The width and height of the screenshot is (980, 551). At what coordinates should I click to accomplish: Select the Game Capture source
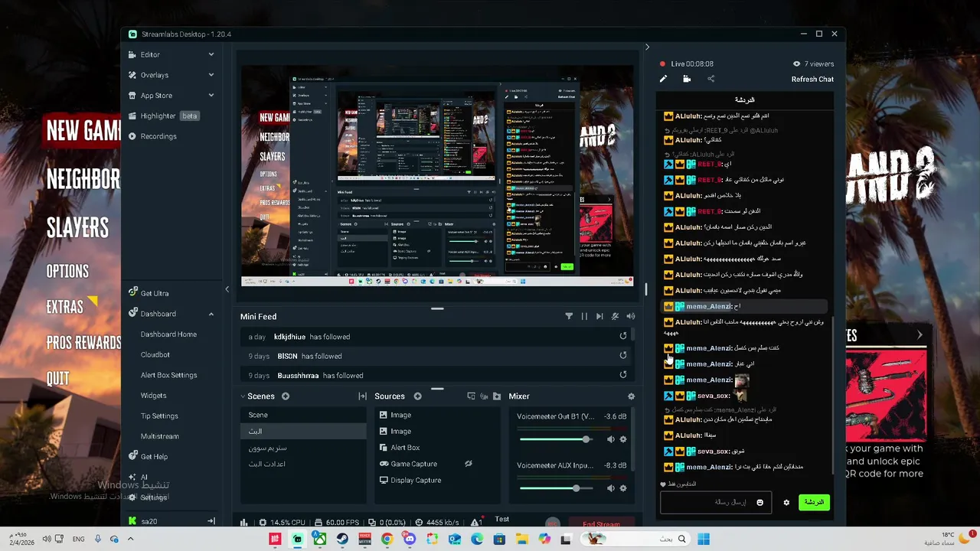click(x=439, y=464)
